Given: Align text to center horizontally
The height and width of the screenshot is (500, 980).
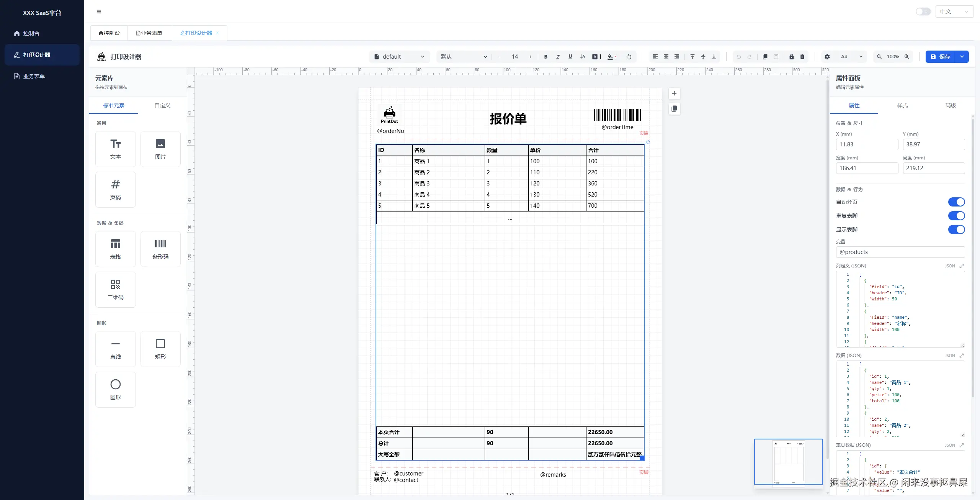Looking at the screenshot, I should [x=666, y=57].
